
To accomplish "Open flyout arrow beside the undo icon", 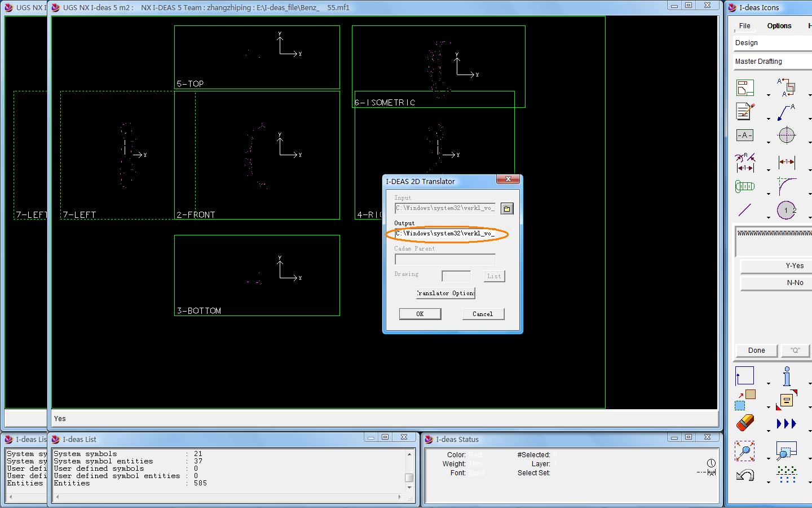I will pos(769,482).
